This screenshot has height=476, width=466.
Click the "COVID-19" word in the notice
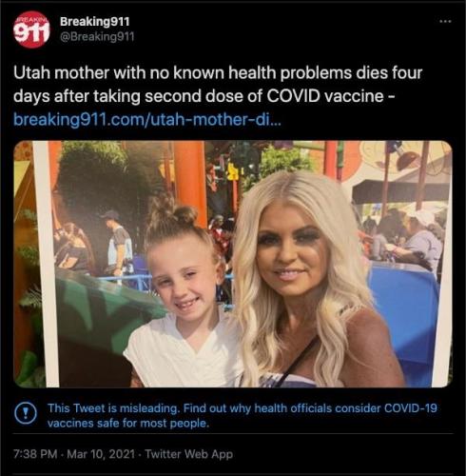tap(411, 408)
